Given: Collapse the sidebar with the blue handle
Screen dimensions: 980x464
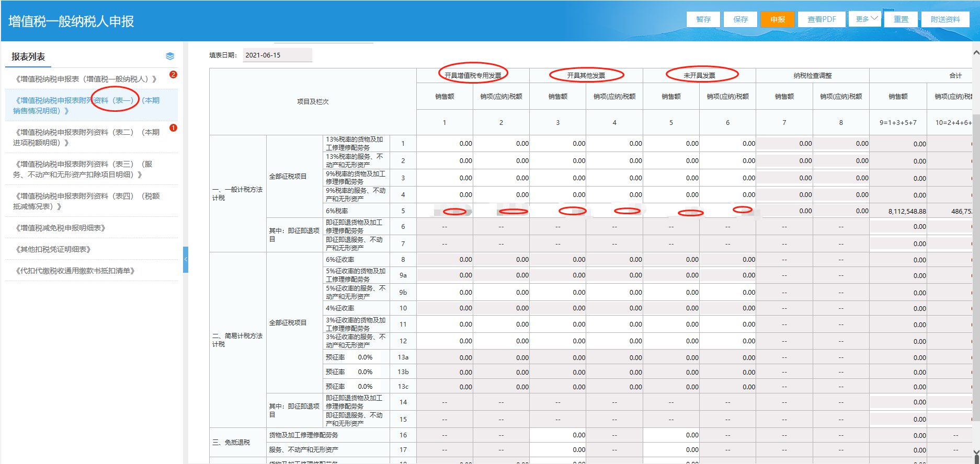Looking at the screenshot, I should tap(186, 259).
